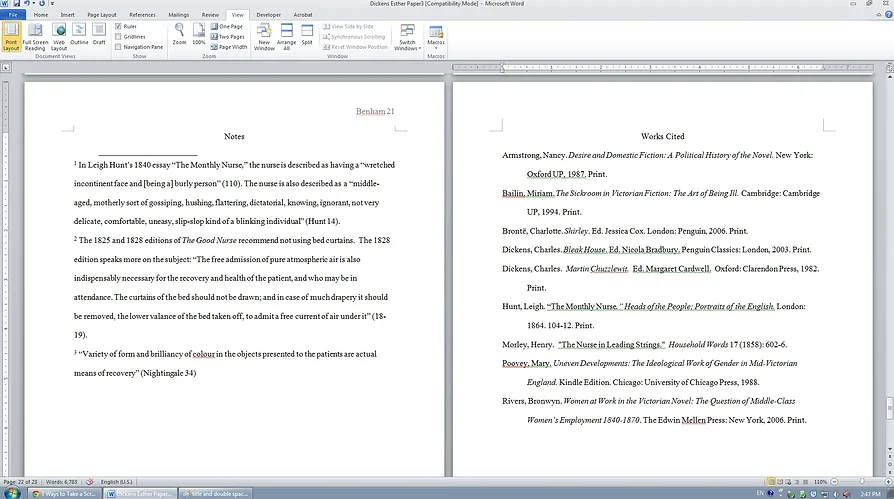Image resolution: width=894 pixels, height=499 pixels.
Task: Open the Macros dropdown
Action: point(436,36)
